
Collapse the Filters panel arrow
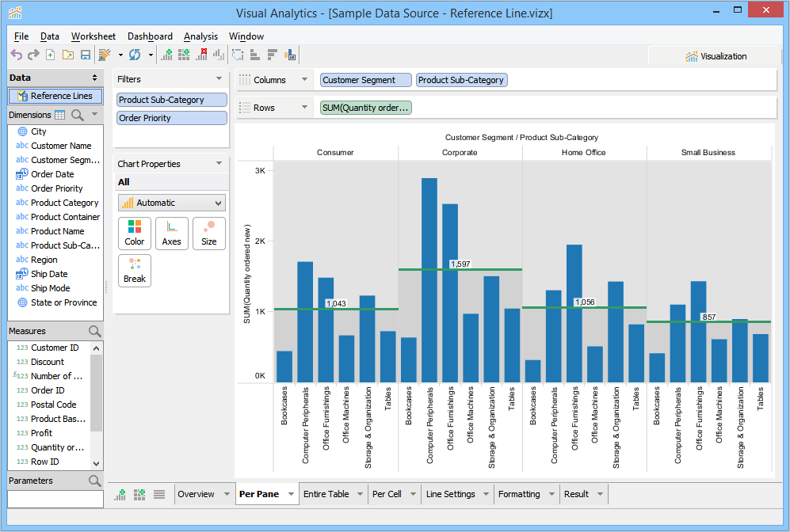pos(219,79)
